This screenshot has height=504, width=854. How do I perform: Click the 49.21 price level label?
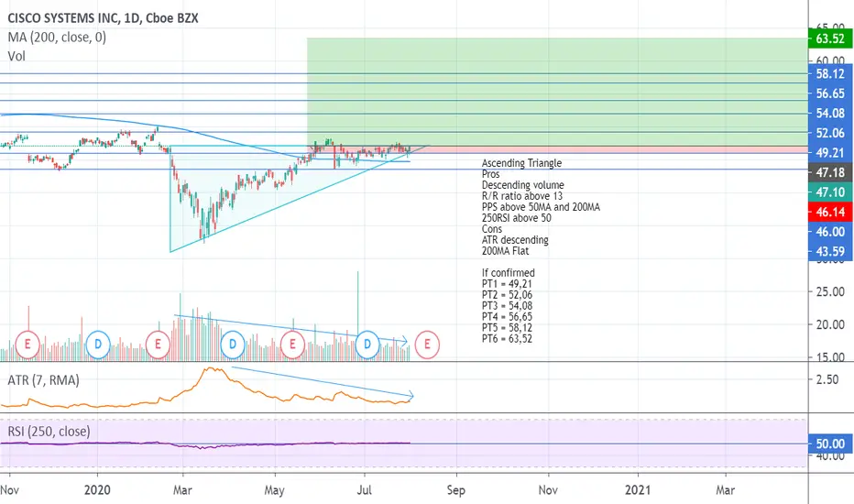(830, 153)
